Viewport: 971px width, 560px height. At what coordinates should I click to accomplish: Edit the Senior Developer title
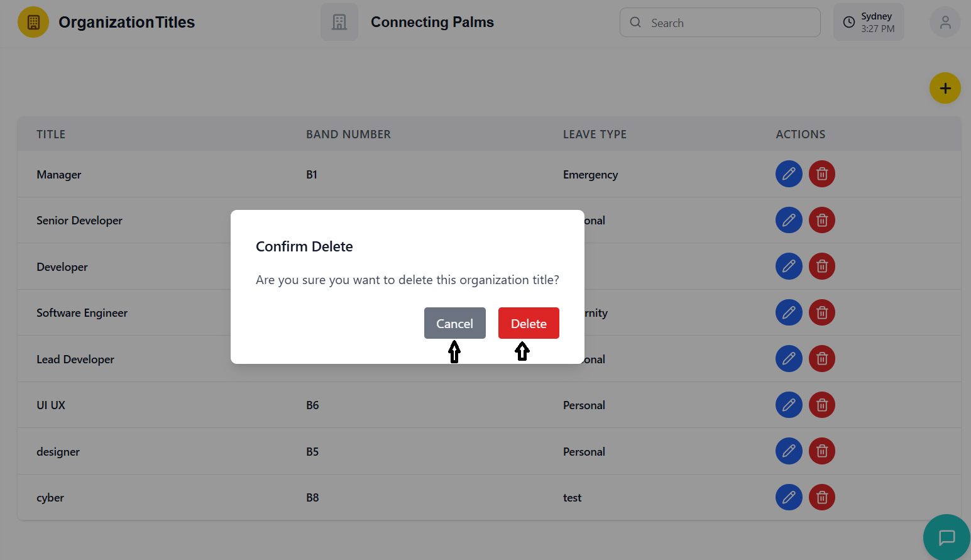click(789, 220)
